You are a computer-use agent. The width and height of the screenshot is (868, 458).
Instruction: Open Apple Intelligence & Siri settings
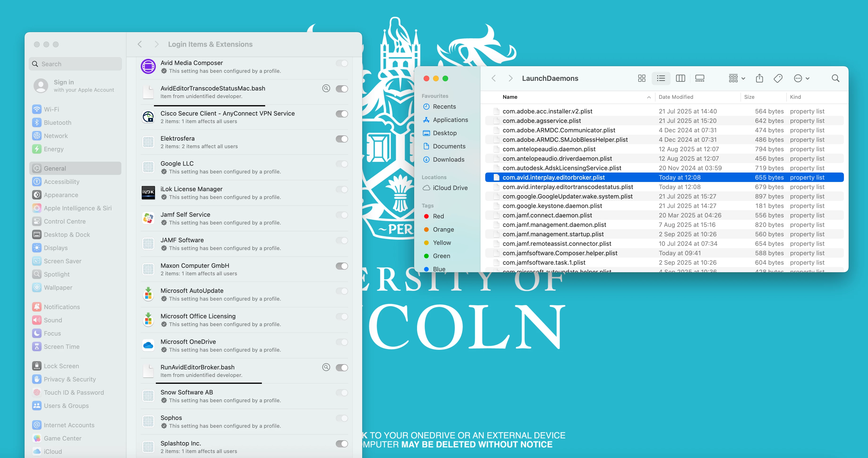[76, 208]
